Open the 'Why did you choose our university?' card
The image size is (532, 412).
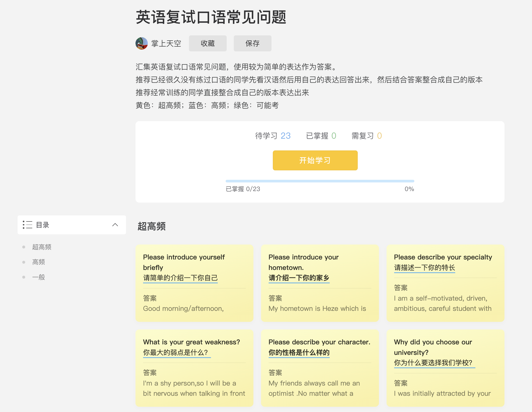click(x=445, y=368)
